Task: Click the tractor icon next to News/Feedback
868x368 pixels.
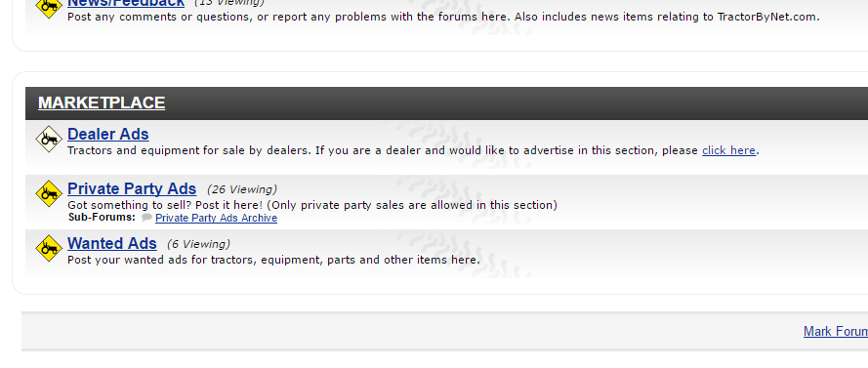Action: pyautogui.click(x=49, y=7)
